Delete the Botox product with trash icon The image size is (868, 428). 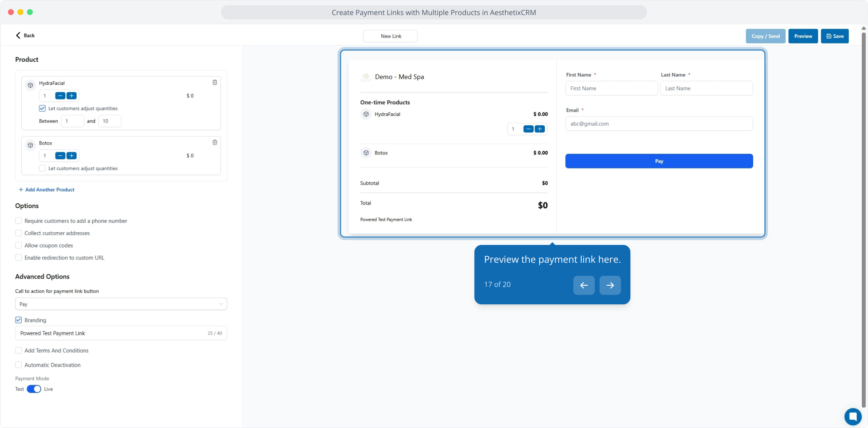click(215, 142)
